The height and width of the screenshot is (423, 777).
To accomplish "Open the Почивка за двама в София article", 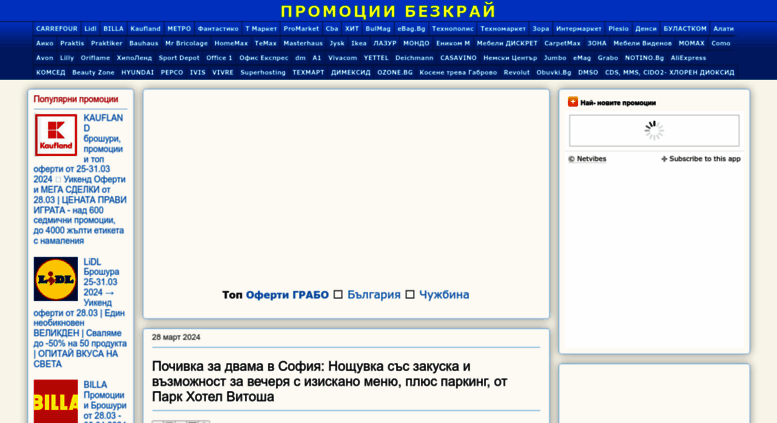I will pyautogui.click(x=330, y=381).
